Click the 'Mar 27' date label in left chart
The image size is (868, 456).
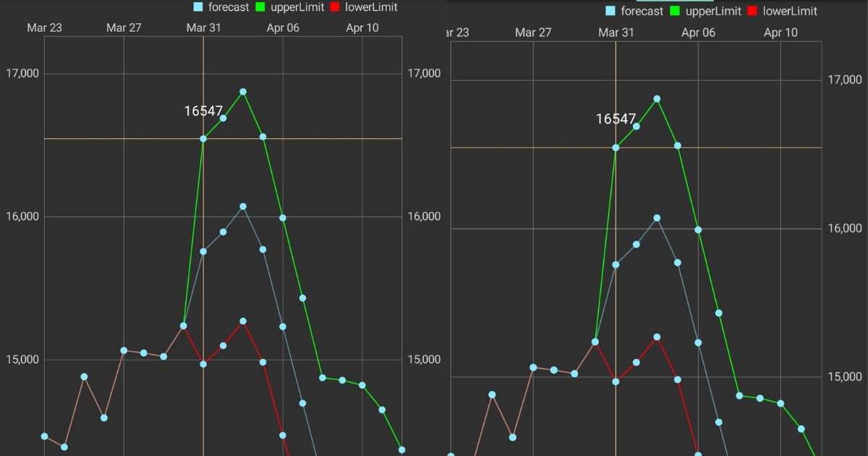[x=124, y=28]
